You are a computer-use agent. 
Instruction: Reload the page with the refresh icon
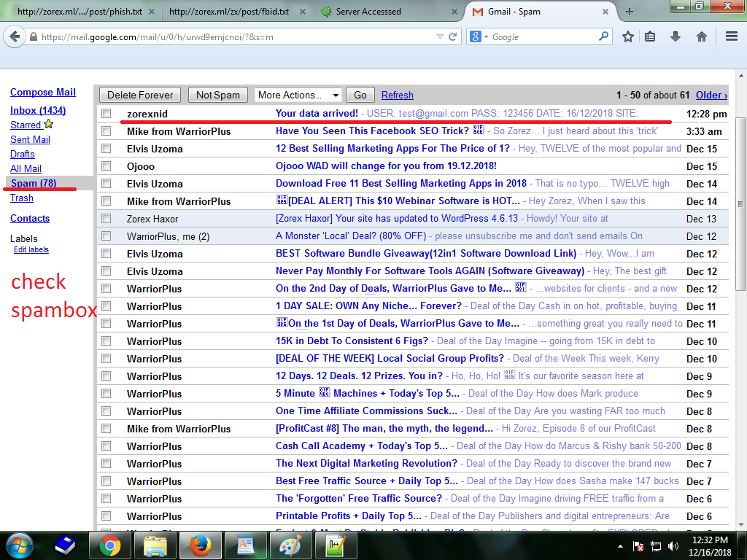point(452,36)
